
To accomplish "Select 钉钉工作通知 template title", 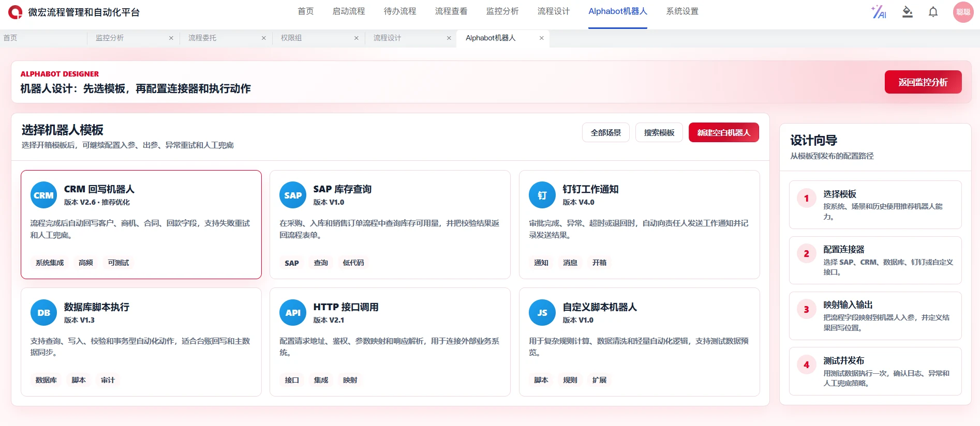I will click(x=591, y=189).
